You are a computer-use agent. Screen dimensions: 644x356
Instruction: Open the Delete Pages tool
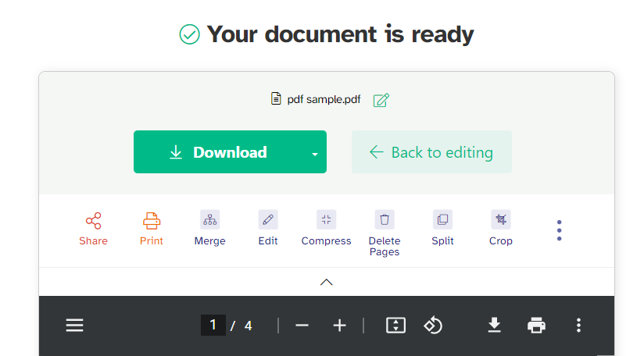[x=384, y=220]
